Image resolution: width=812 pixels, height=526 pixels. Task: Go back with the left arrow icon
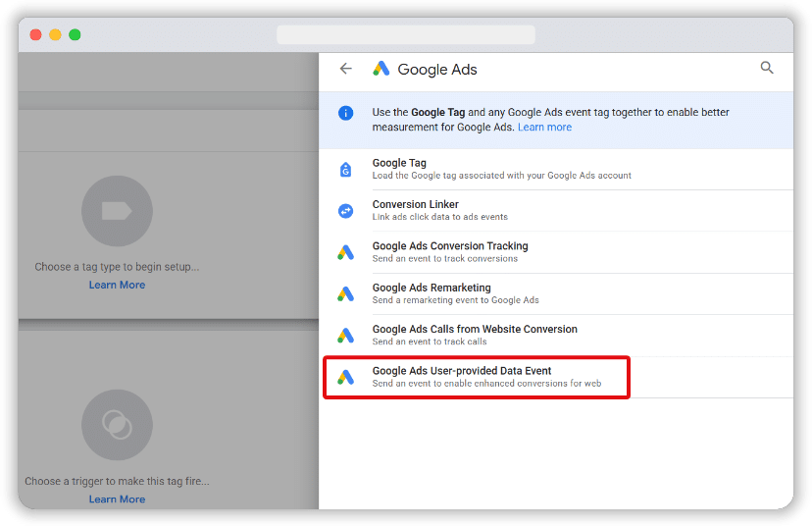346,69
